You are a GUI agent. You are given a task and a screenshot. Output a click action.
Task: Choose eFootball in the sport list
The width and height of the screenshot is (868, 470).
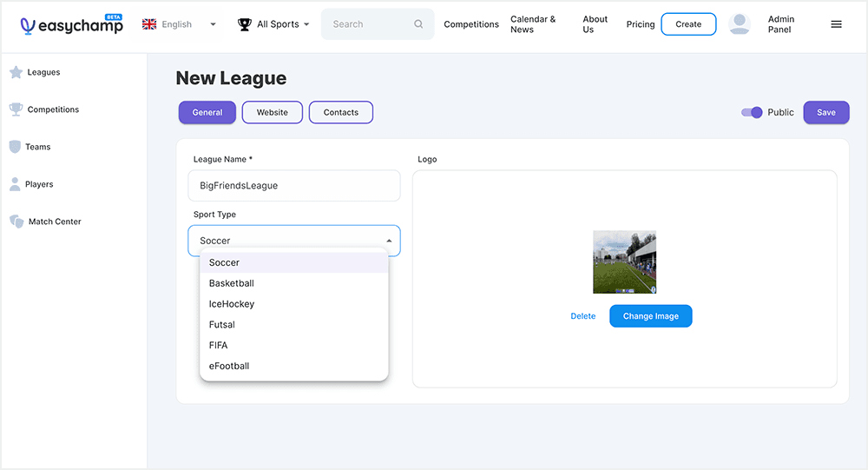[x=229, y=366]
